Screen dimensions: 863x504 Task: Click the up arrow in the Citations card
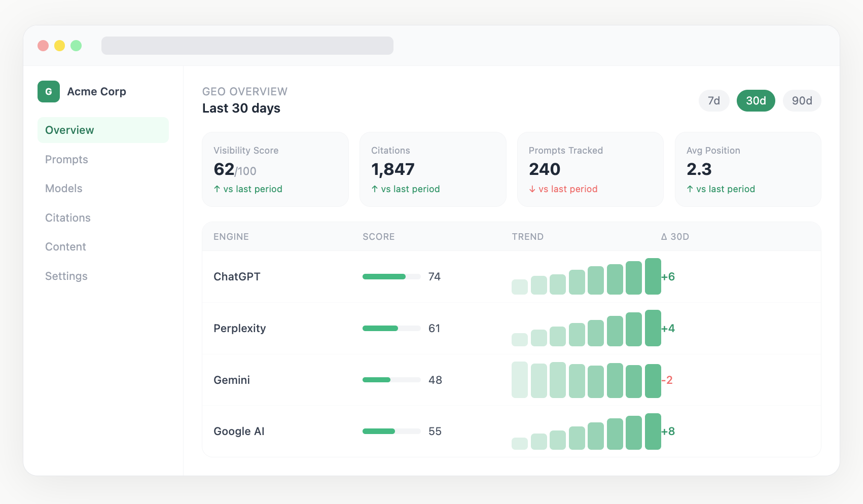click(375, 189)
